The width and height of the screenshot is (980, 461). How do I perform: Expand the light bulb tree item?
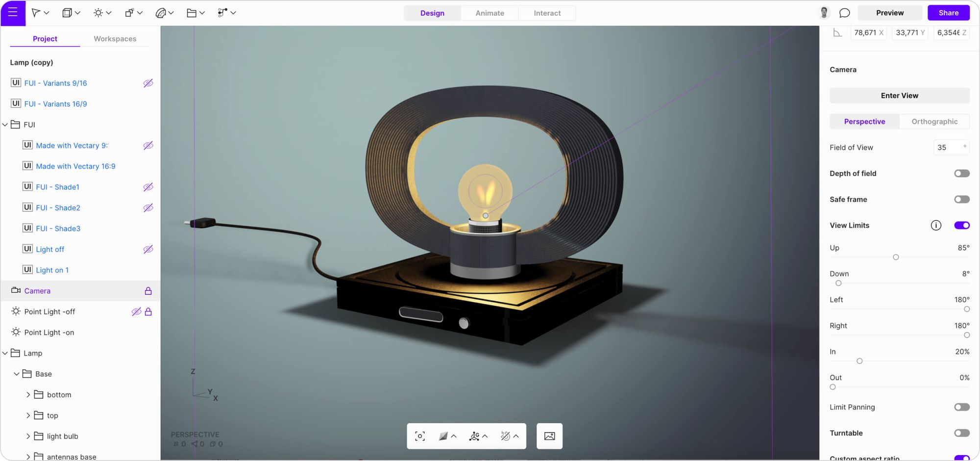tap(28, 436)
